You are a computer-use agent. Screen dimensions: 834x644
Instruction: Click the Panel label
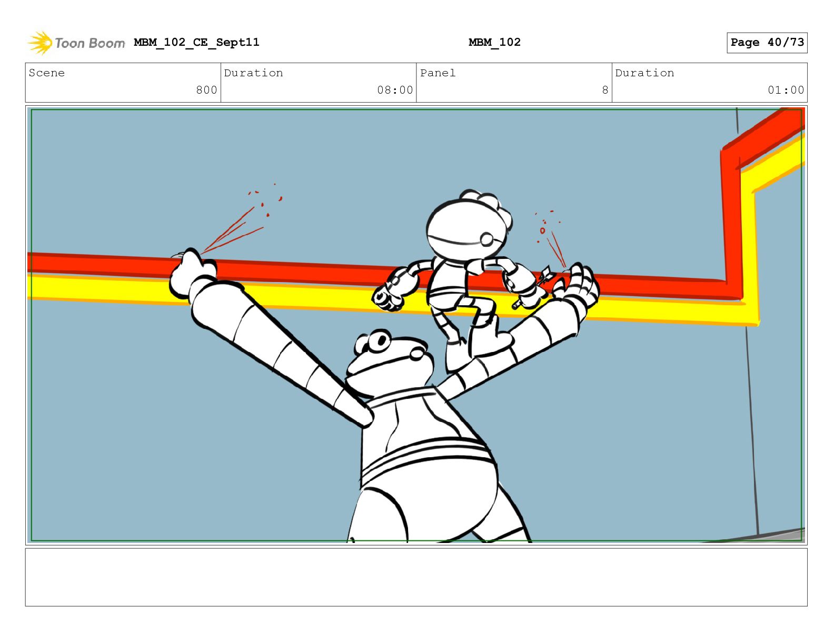[x=438, y=73]
